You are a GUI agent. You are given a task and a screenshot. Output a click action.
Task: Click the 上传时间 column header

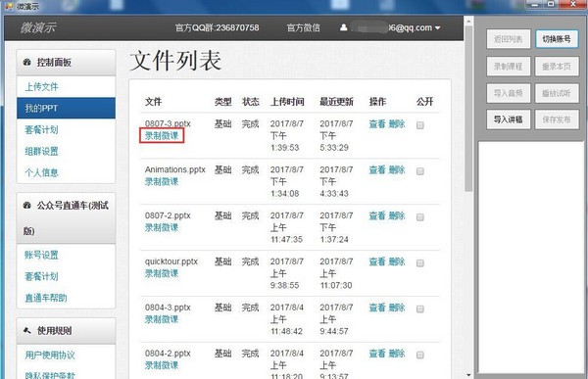click(x=287, y=102)
